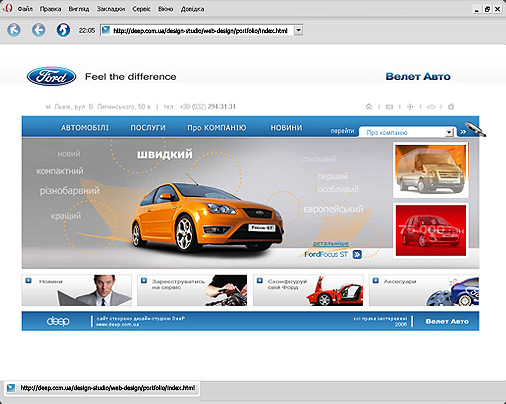
Task: Click the print icon in the header row
Action: point(451,106)
